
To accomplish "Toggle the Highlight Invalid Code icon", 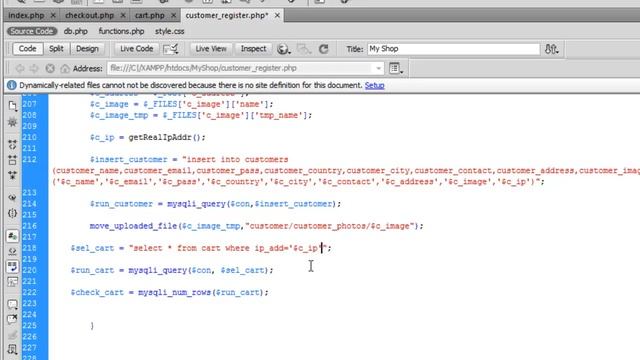I will (12, 251).
